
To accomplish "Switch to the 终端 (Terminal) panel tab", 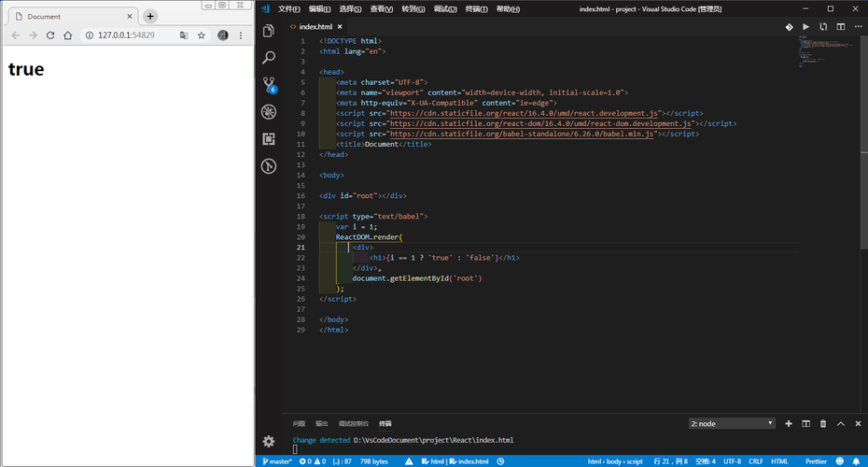I will pyautogui.click(x=385, y=424).
